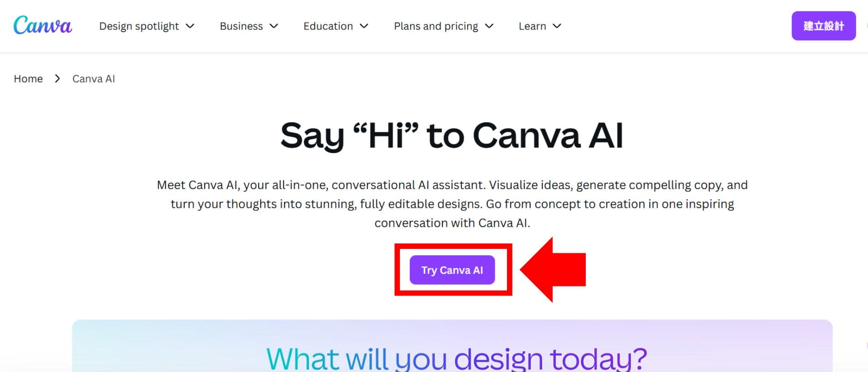Open the Plans and pricing menu
Viewport: 868px width, 372px height.
click(x=436, y=26)
